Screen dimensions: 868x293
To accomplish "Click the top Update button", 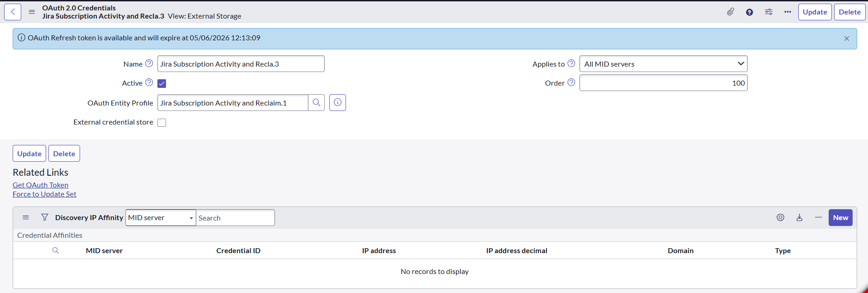I will click(815, 12).
